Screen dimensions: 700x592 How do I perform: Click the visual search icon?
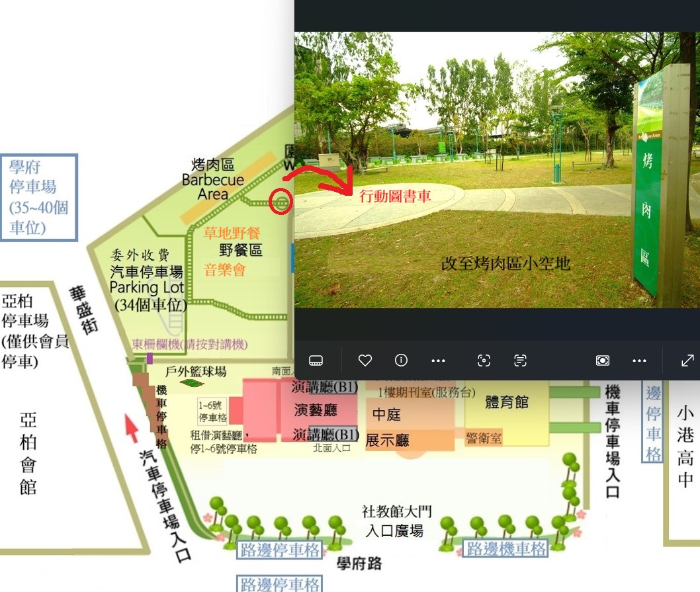click(484, 360)
